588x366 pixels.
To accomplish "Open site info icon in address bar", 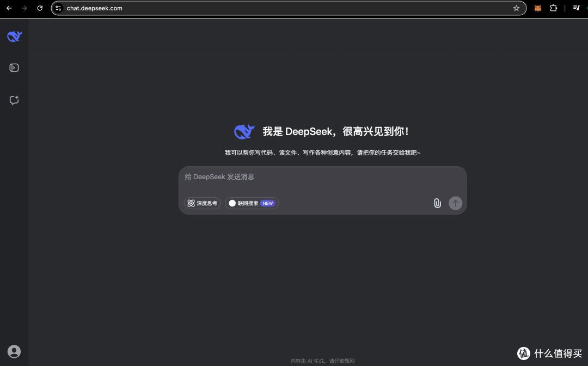I will point(58,8).
